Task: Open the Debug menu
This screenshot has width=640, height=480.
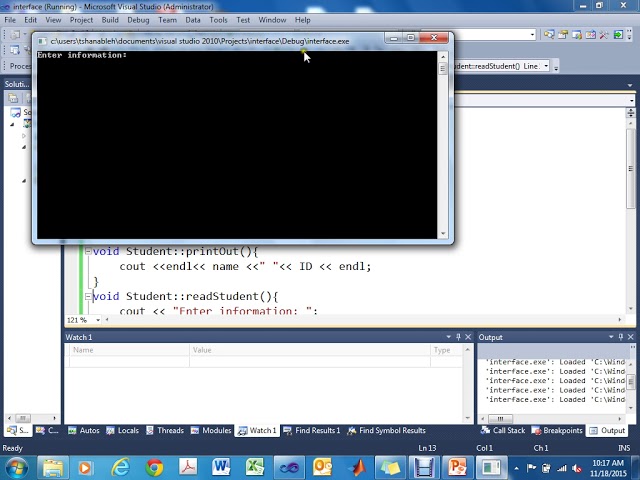Action: pos(138,20)
